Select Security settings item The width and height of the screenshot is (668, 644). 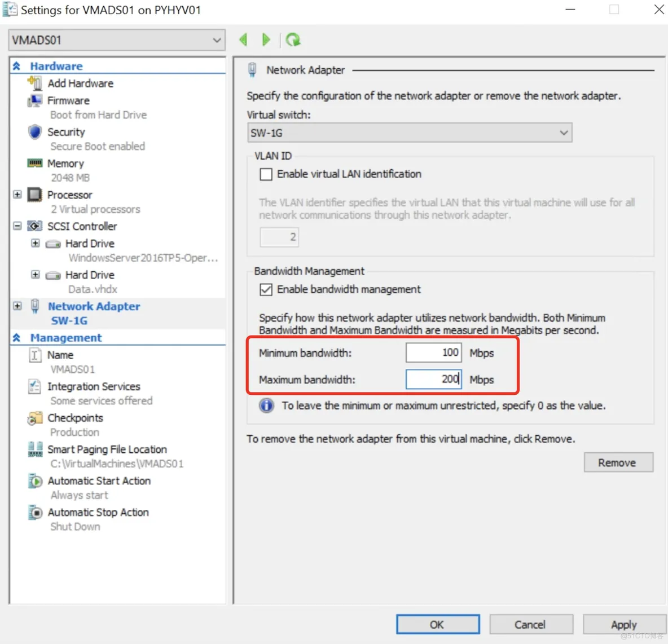tap(66, 132)
